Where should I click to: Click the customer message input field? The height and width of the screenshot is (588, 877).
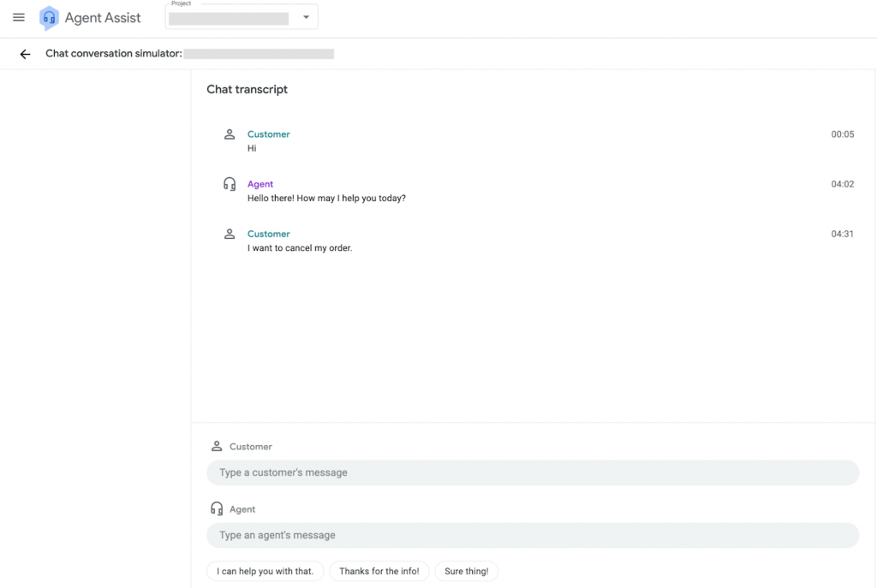click(532, 472)
